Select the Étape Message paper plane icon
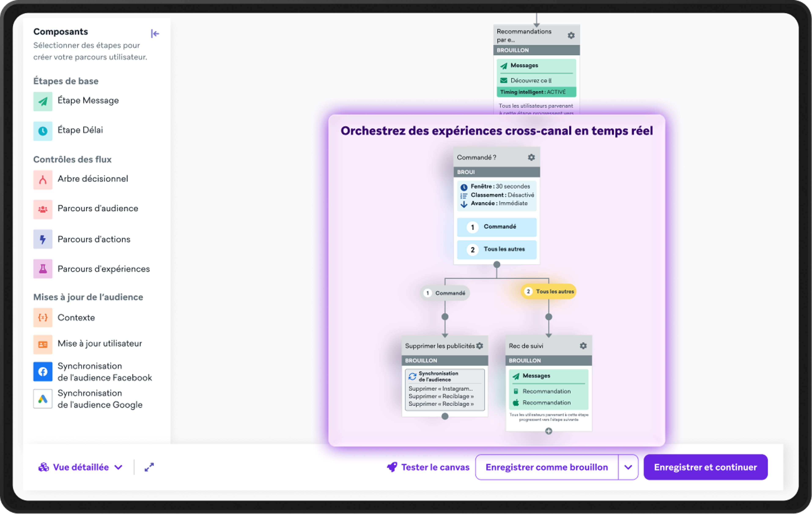The image size is (812, 514). [43, 101]
